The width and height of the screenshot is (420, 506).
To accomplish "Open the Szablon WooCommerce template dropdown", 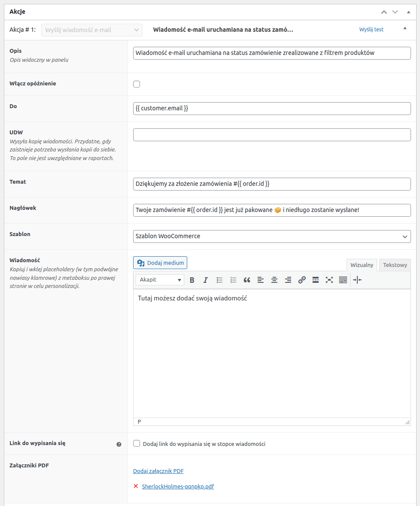I will (x=272, y=236).
